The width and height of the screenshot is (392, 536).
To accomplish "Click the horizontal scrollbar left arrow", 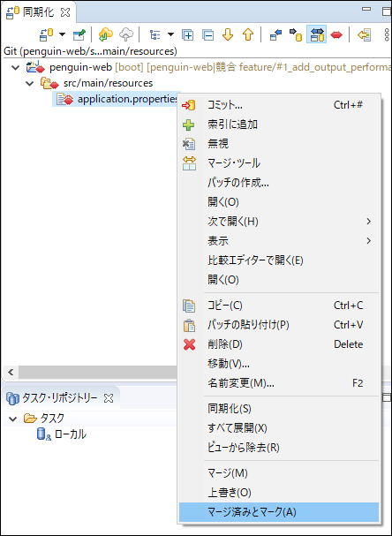I will coord(11,372).
